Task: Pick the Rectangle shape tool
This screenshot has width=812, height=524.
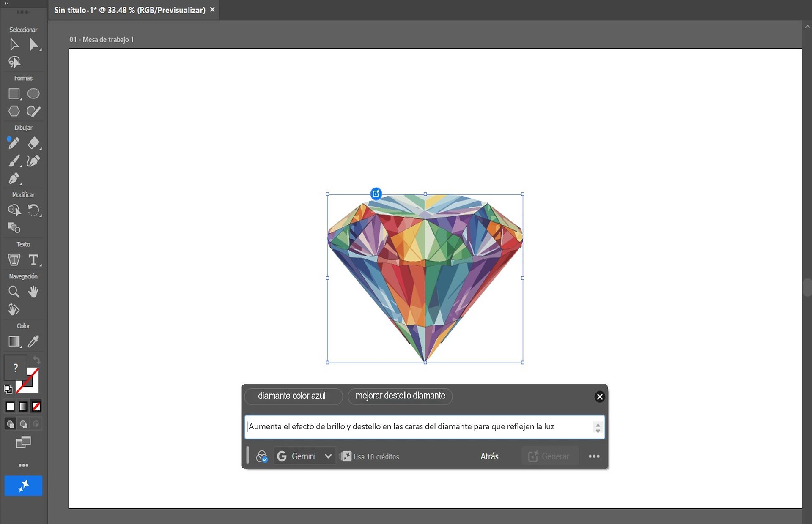Action: coord(14,94)
